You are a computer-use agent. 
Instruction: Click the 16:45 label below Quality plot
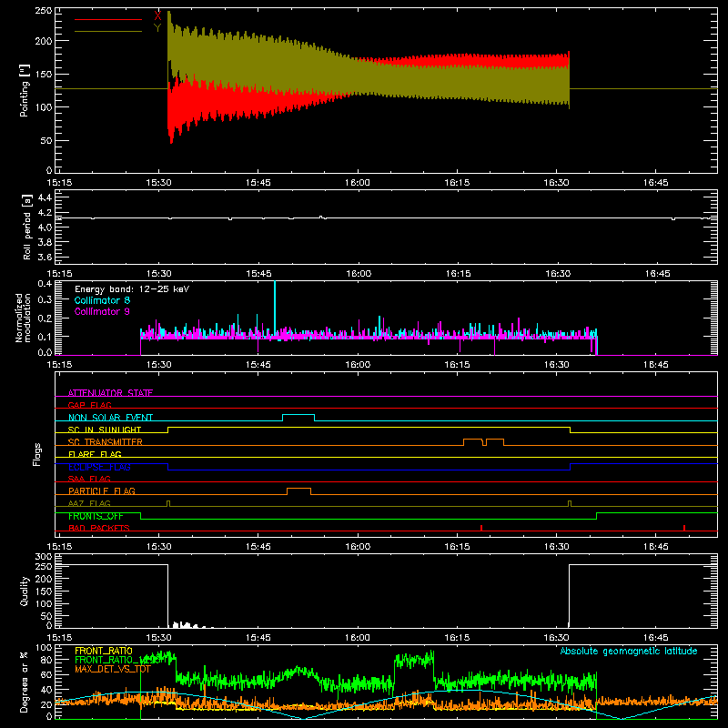pyautogui.click(x=656, y=638)
